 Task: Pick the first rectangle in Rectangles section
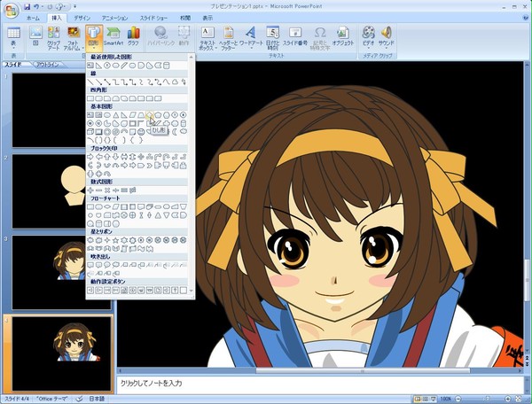click(90, 98)
